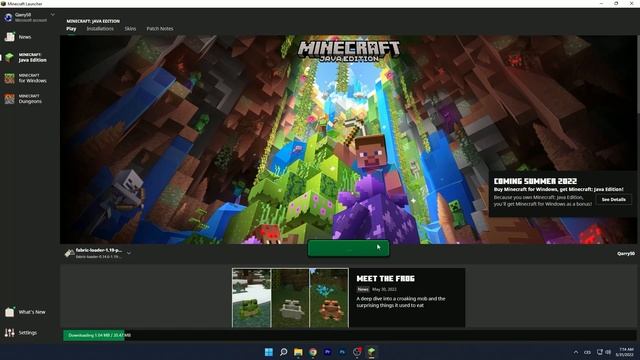
Task: Switch to the Skins tab
Action: click(x=130, y=29)
